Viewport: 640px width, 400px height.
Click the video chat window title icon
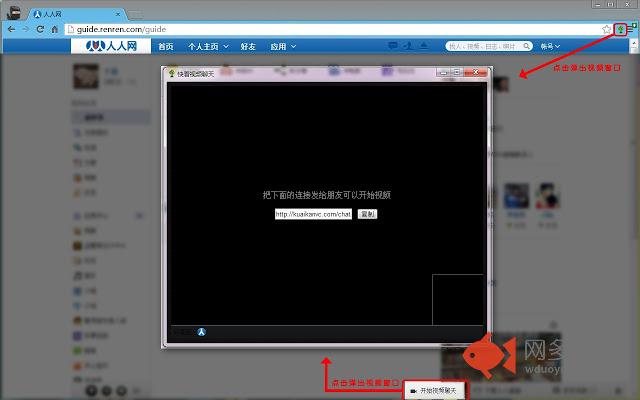click(x=172, y=73)
